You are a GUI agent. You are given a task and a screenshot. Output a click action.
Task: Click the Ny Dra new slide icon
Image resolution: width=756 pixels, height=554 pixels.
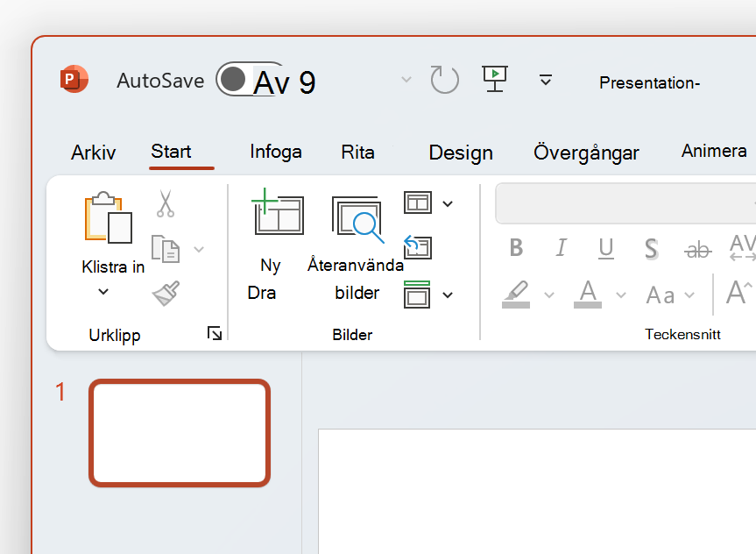278,211
